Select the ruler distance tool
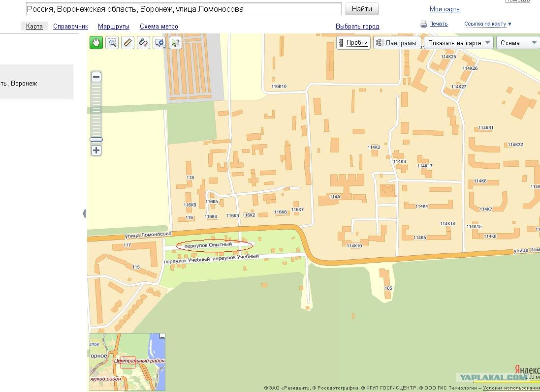The width and height of the screenshot is (540, 392). [x=128, y=43]
